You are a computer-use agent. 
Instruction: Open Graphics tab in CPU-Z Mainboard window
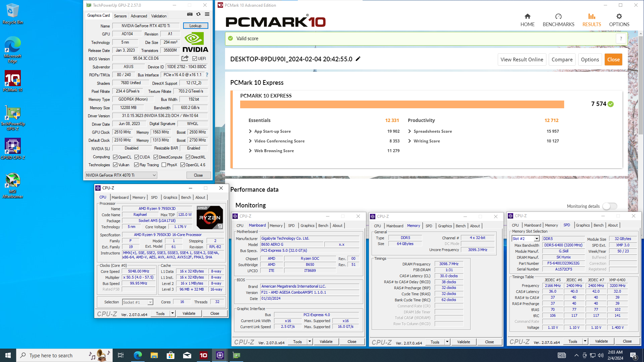[308, 226]
